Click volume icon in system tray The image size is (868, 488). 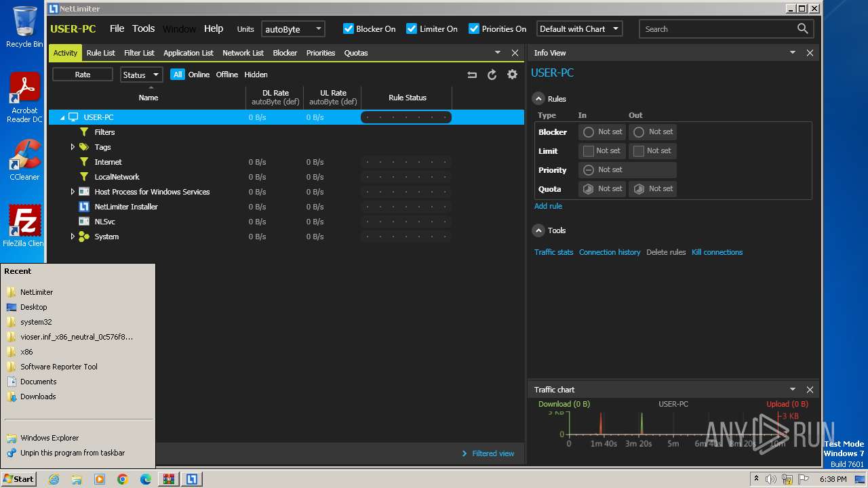[x=771, y=479]
